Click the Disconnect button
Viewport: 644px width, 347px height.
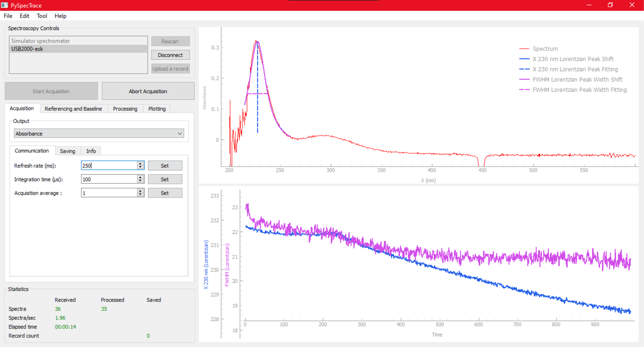pyautogui.click(x=170, y=55)
